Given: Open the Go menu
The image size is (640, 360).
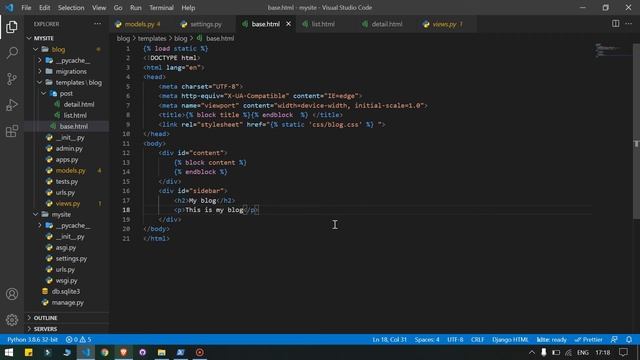Looking at the screenshot, I should coord(118,8).
